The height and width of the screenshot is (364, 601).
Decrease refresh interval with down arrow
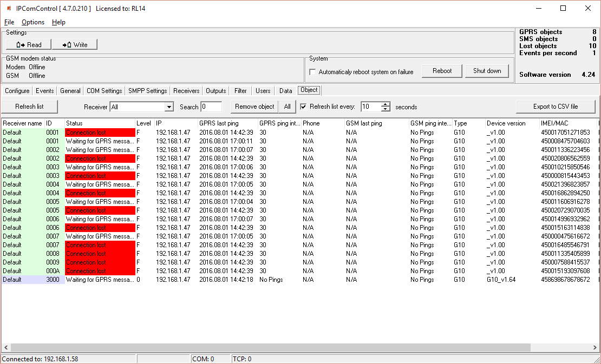click(x=386, y=109)
